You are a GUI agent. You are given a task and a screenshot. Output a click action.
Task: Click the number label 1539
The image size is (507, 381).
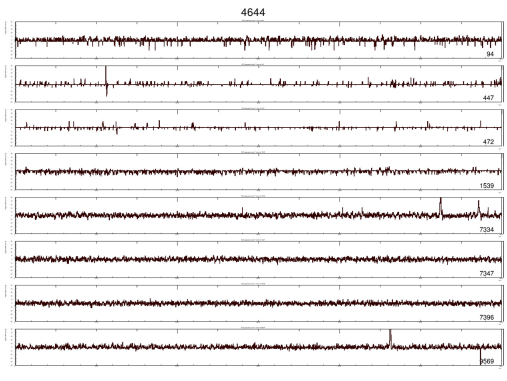tap(487, 186)
